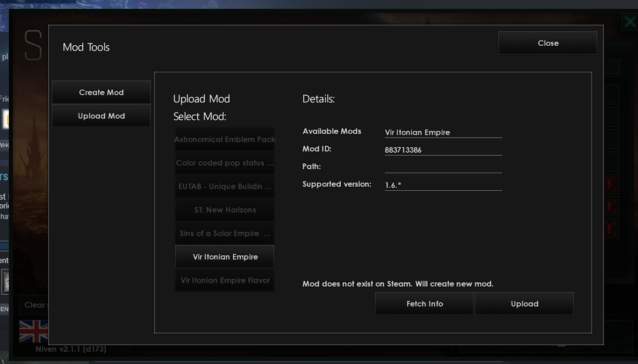
Task: Select the Vir Itonian Empire Flavor mod
Action: (224, 280)
